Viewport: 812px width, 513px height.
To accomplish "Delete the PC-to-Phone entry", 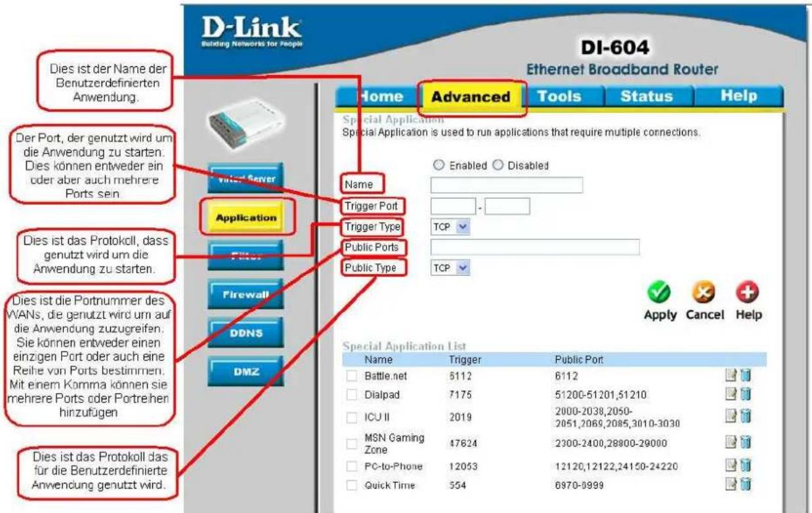I will tap(744, 467).
